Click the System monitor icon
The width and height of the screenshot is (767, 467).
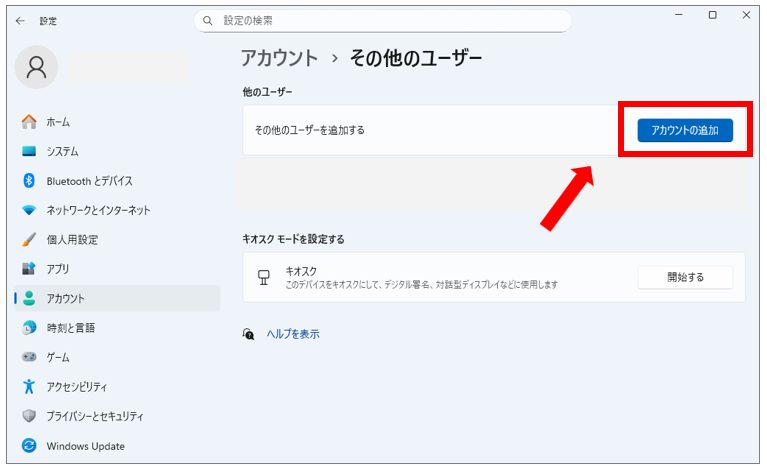pyautogui.click(x=29, y=151)
